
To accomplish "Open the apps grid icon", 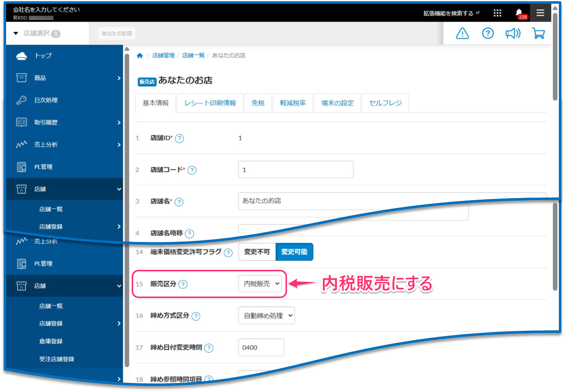I will (497, 13).
